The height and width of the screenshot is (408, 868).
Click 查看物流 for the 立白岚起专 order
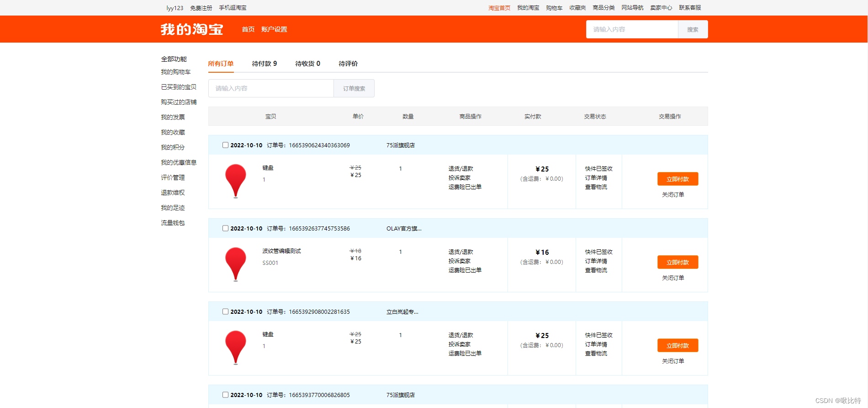point(596,354)
